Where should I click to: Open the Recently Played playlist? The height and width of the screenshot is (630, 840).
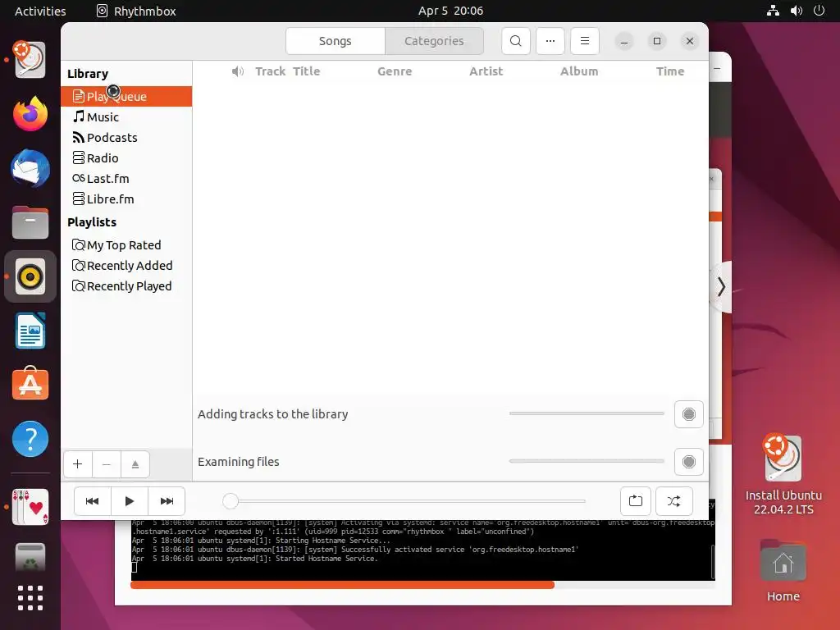click(126, 286)
